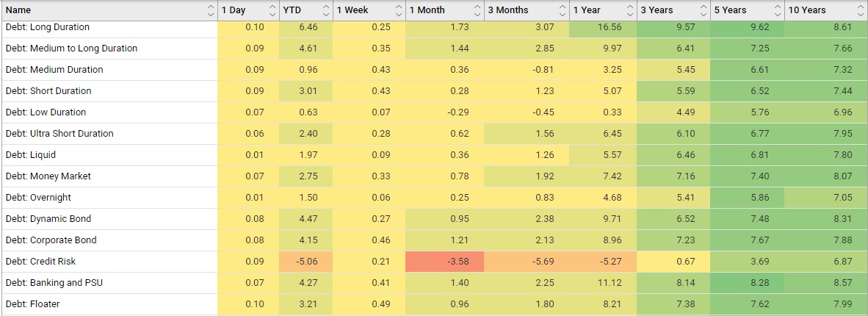
Task: Click the 1 Year sort arrows
Action: point(629,10)
